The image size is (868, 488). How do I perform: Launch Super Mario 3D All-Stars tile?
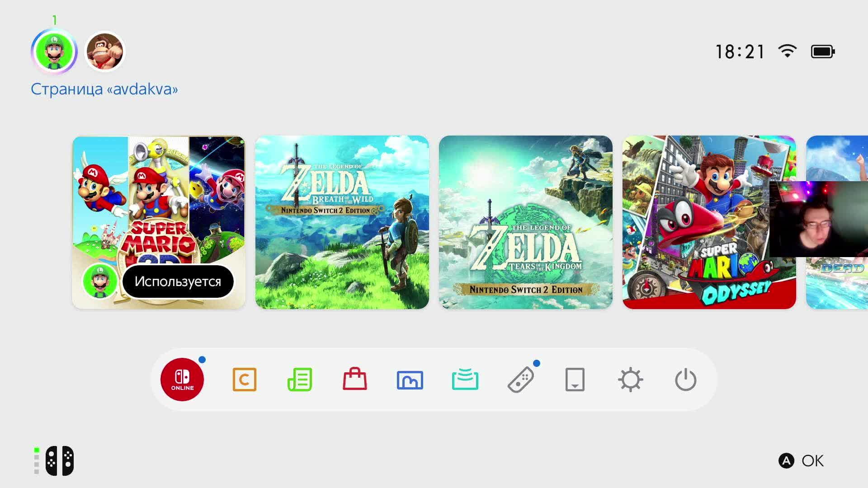click(x=159, y=222)
